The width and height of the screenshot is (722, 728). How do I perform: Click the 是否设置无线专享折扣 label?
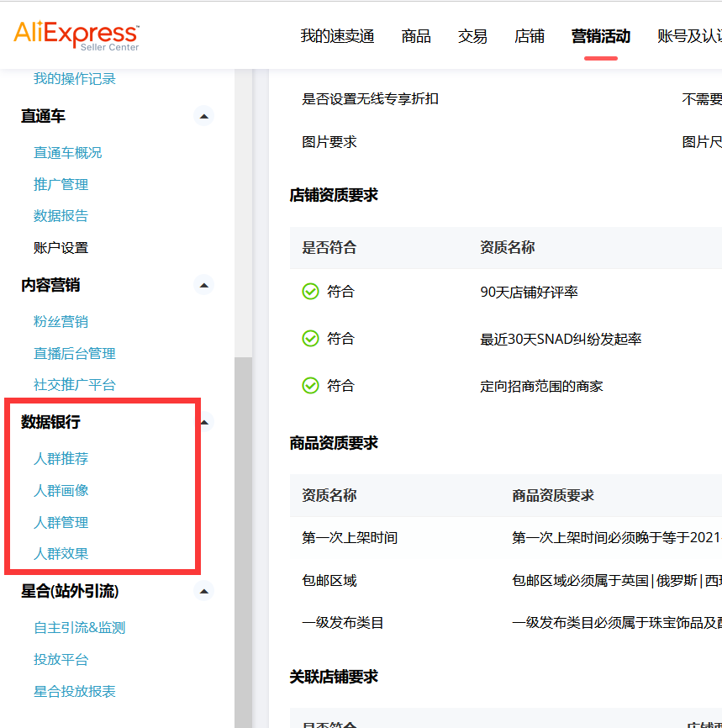pos(370,99)
